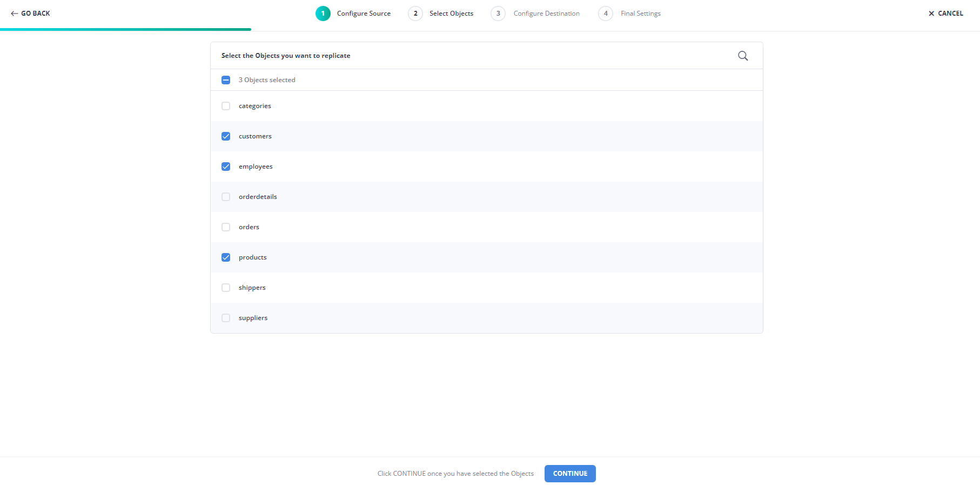
Task: Toggle the select-all objects checkbox
Action: coord(226,80)
